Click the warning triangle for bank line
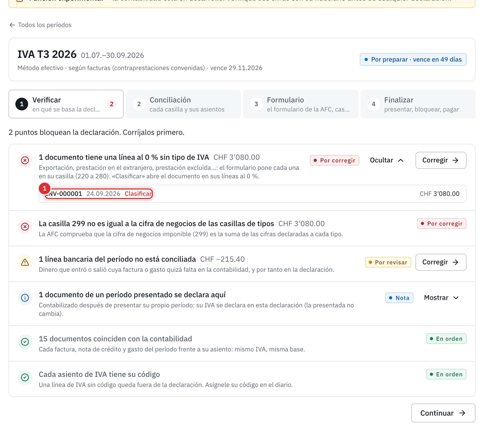This screenshot has height=448, width=484. 25,262
